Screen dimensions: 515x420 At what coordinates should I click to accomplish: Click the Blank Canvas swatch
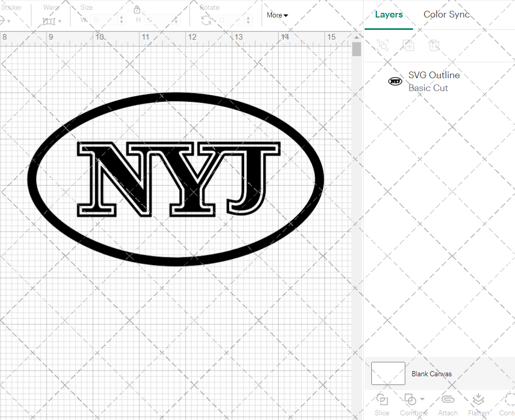(388, 373)
